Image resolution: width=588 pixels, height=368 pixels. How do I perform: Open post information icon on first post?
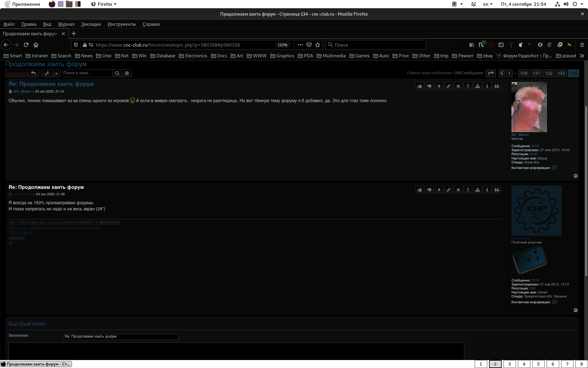pos(487,86)
